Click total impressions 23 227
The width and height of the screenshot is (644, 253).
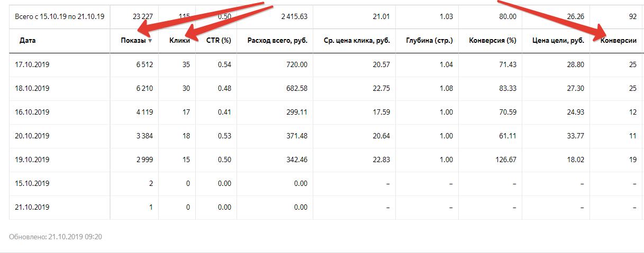pyautogui.click(x=142, y=16)
